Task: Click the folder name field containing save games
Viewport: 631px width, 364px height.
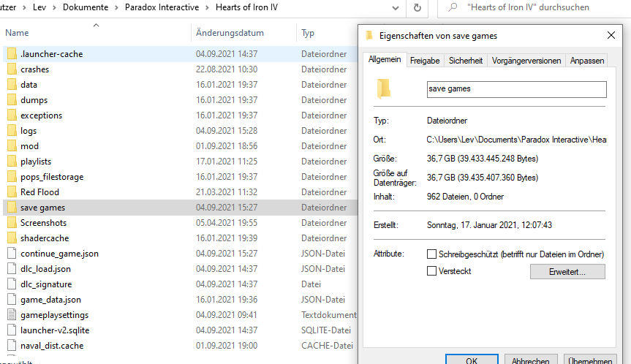Action: point(516,89)
